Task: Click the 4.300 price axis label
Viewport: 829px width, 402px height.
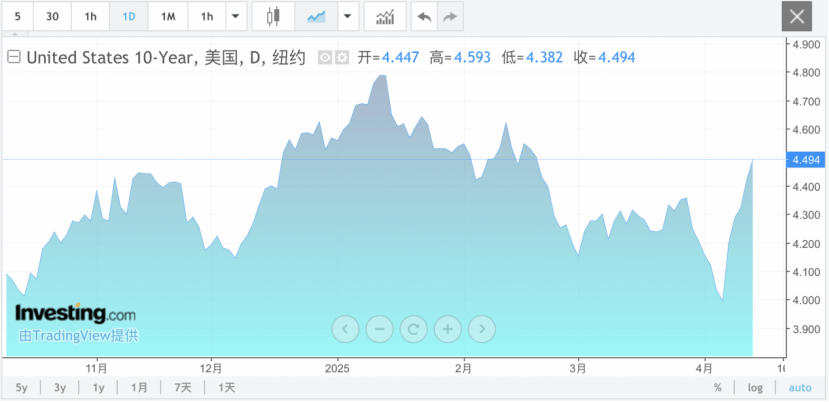Action: [806, 215]
